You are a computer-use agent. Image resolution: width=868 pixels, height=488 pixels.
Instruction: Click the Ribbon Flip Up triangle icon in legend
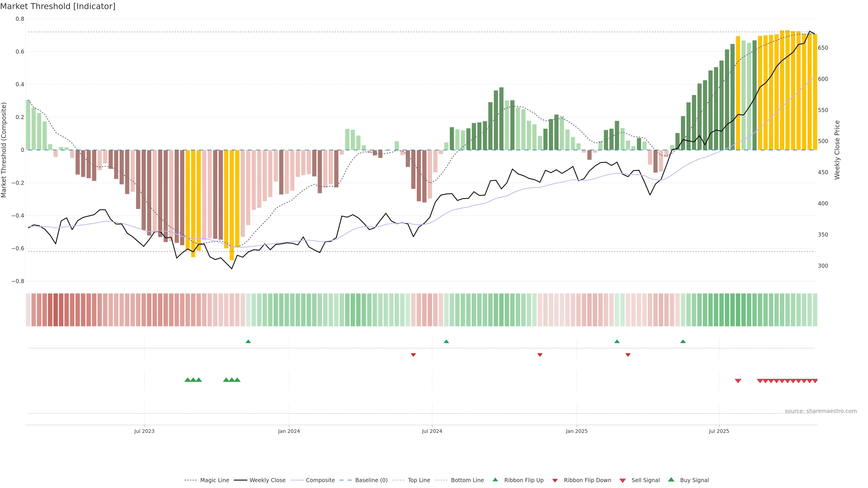tap(495, 480)
